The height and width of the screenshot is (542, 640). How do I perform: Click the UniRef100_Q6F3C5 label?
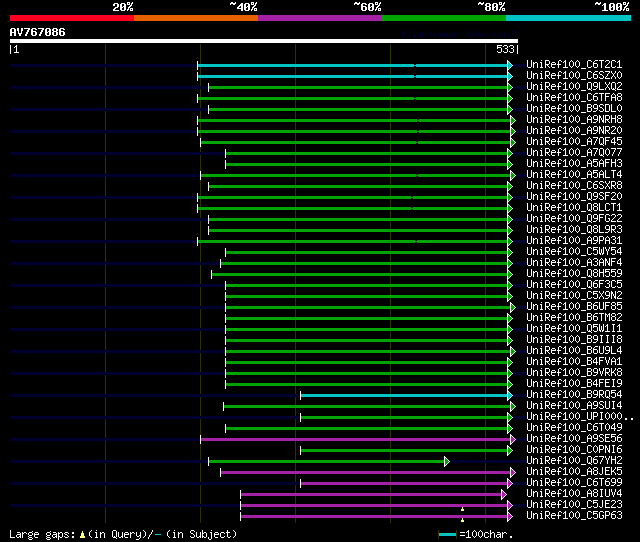pos(574,284)
